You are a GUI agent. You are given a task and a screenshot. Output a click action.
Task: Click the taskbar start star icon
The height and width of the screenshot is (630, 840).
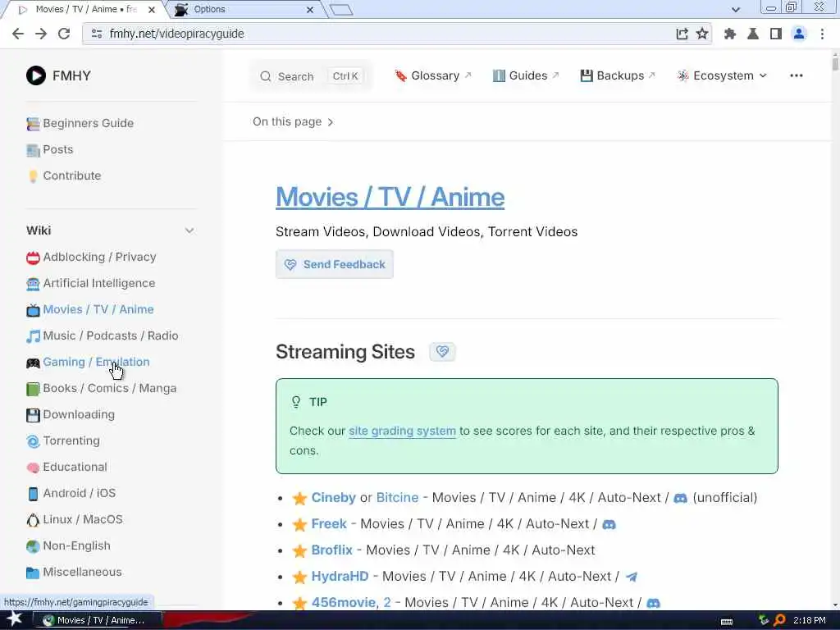[14, 619]
